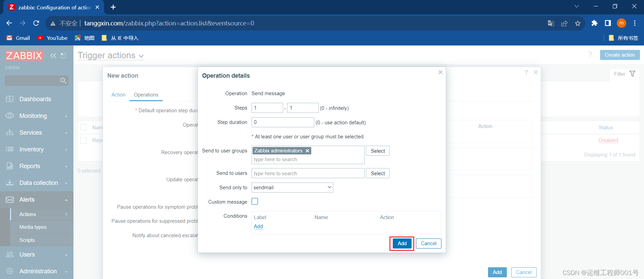The height and width of the screenshot is (279, 644).
Task: Switch to the Action tab
Action: click(118, 95)
